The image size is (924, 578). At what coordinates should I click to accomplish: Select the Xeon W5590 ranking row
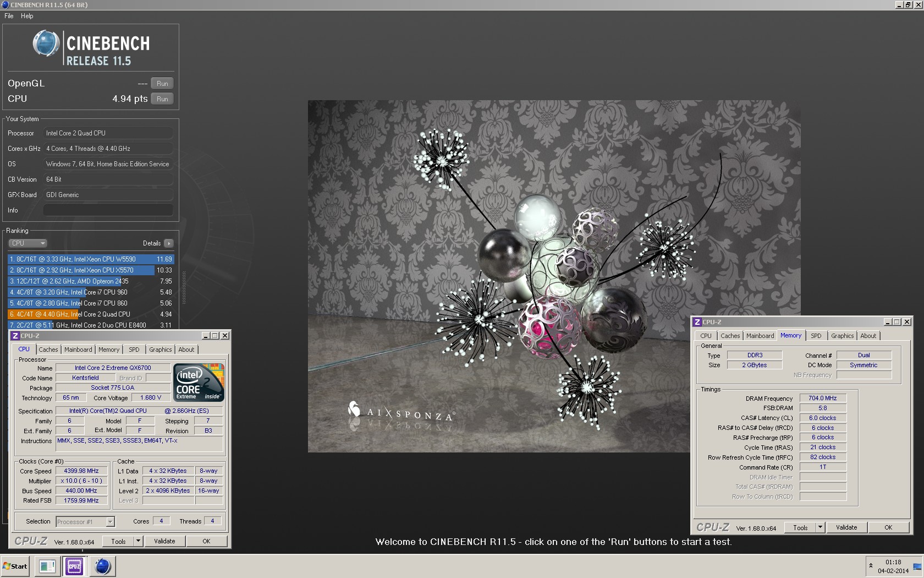click(x=91, y=259)
